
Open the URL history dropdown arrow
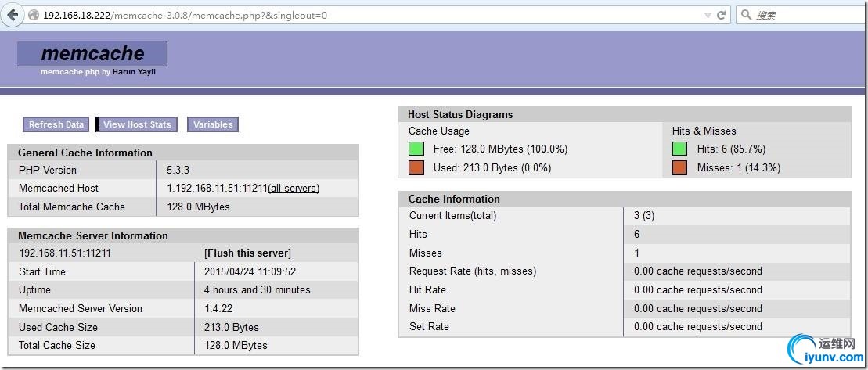708,16
